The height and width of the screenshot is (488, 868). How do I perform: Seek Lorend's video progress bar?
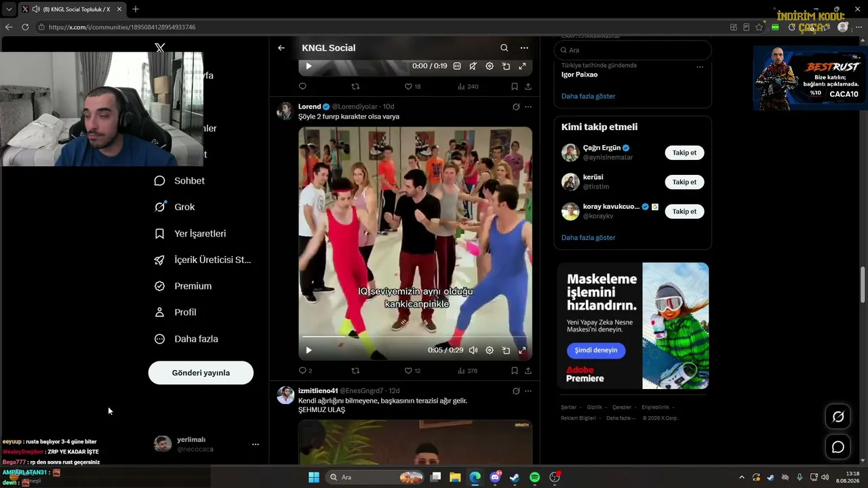(415, 337)
